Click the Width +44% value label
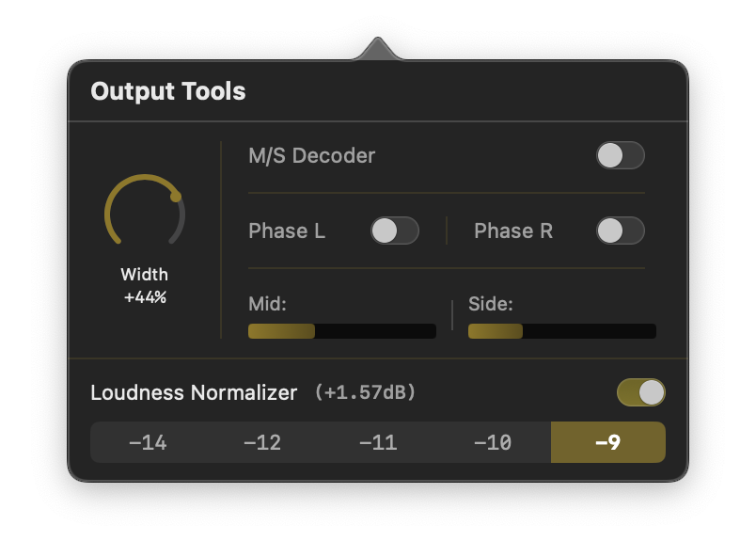 145,297
